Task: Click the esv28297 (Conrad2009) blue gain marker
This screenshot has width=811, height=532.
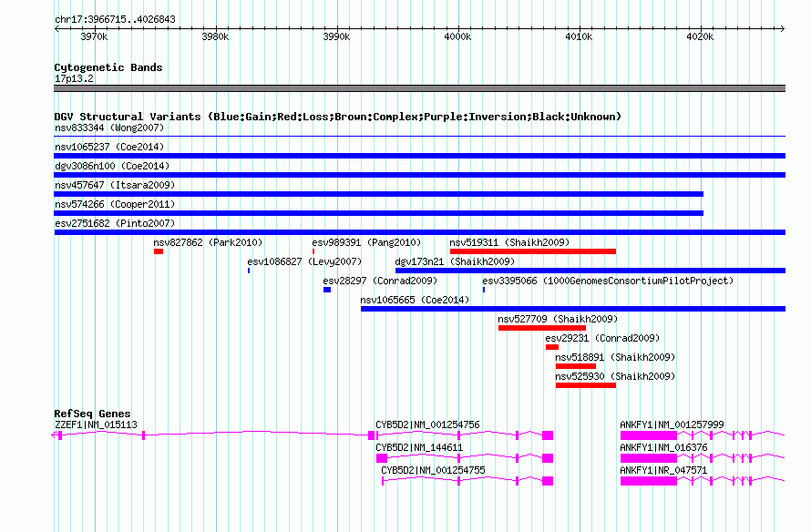Action: 327,290
